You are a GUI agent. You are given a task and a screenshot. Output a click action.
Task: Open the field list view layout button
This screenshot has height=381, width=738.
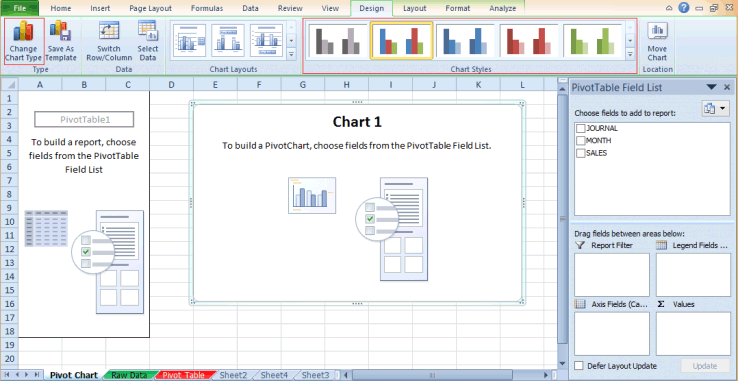click(715, 109)
